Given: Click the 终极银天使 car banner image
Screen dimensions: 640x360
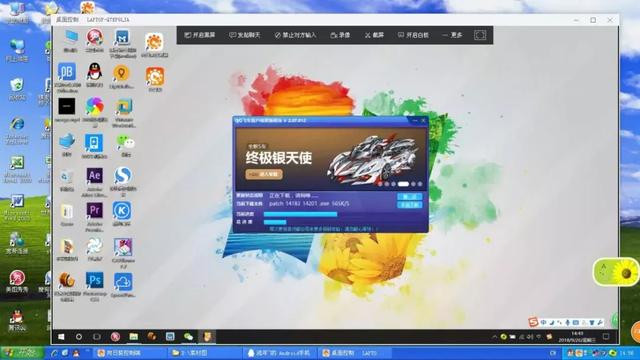Looking at the screenshot, I should click(331, 159).
